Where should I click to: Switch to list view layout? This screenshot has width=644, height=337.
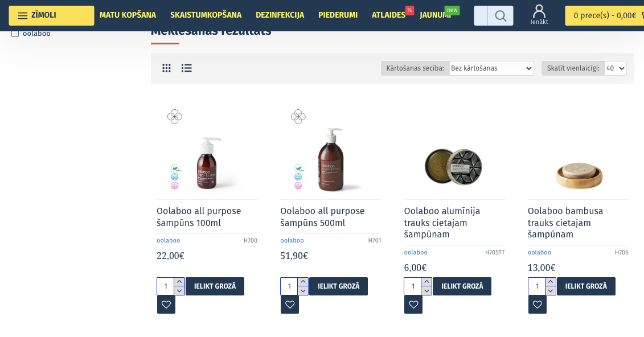tap(187, 68)
